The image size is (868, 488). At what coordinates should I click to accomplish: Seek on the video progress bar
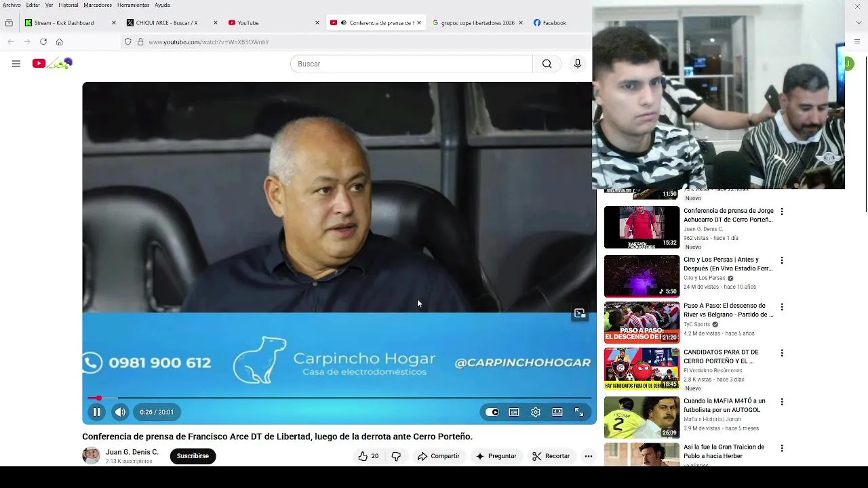click(x=339, y=398)
